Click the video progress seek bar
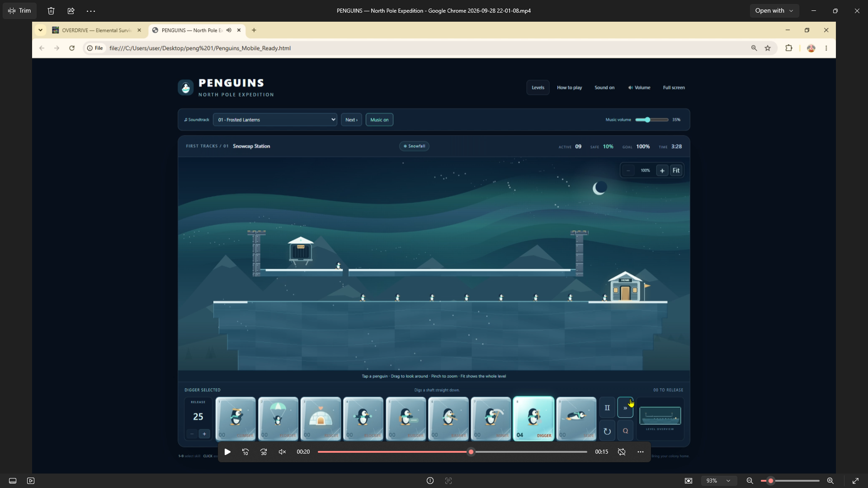The width and height of the screenshot is (868, 488). click(452, 452)
